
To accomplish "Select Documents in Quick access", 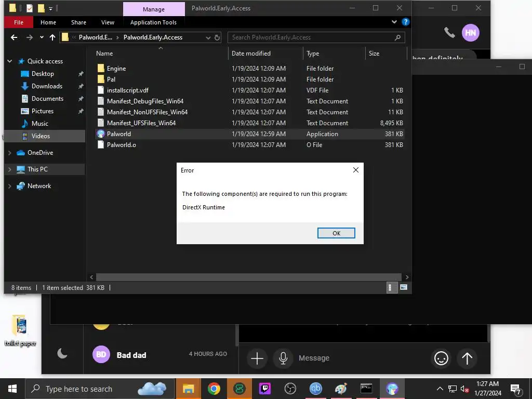I will (x=47, y=99).
